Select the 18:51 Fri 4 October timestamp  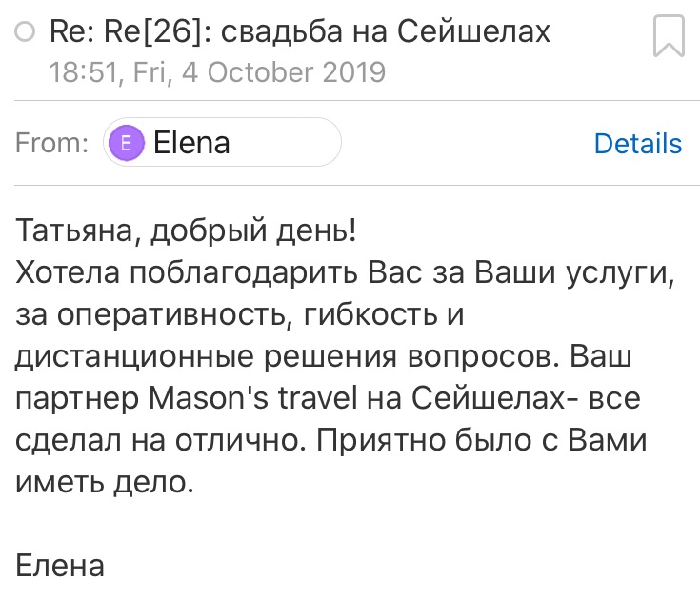(217, 72)
